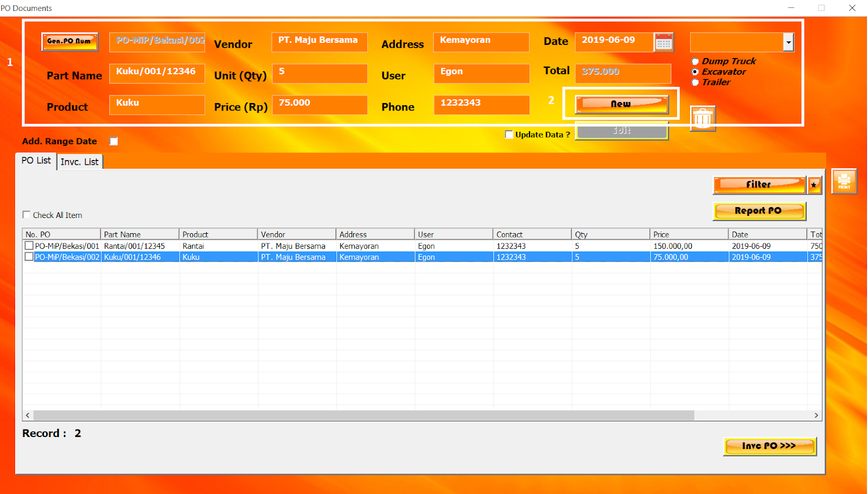
Task: Switch to the Invc. List tab
Action: click(79, 161)
